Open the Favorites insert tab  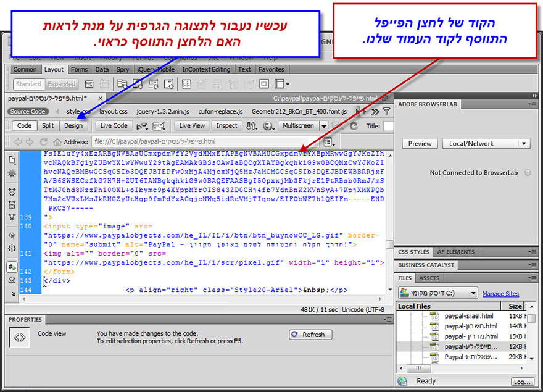(x=271, y=69)
